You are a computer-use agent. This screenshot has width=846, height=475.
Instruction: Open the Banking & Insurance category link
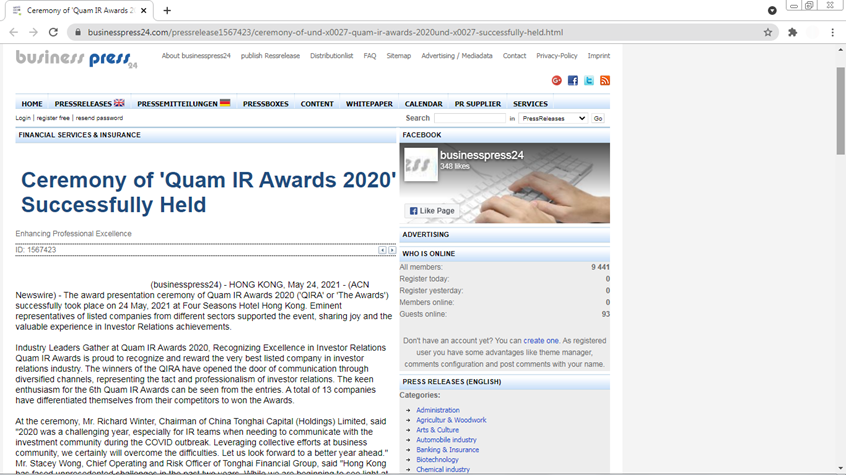coord(447,450)
